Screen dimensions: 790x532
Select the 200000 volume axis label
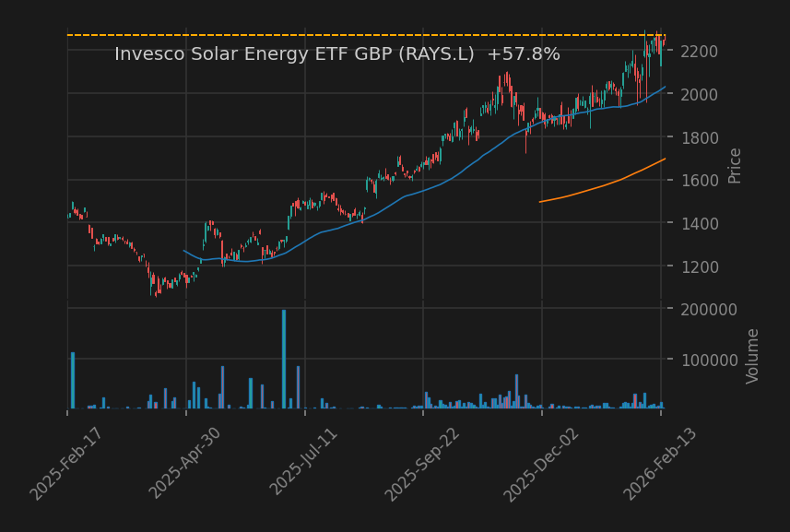coord(707,310)
